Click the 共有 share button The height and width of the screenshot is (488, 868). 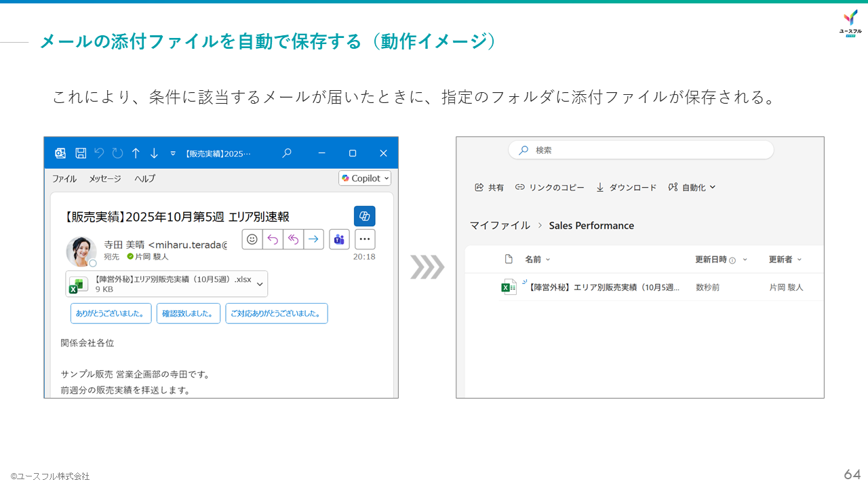pos(489,188)
